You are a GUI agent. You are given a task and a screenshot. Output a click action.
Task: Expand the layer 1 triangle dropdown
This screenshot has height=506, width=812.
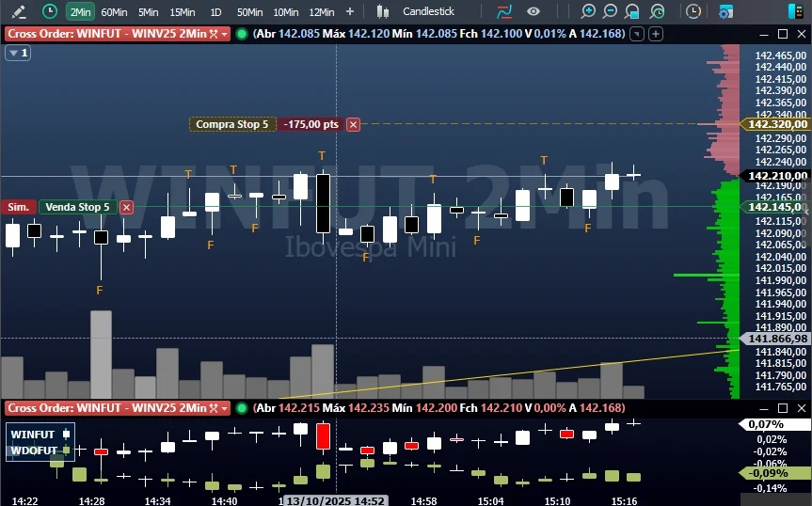point(18,53)
